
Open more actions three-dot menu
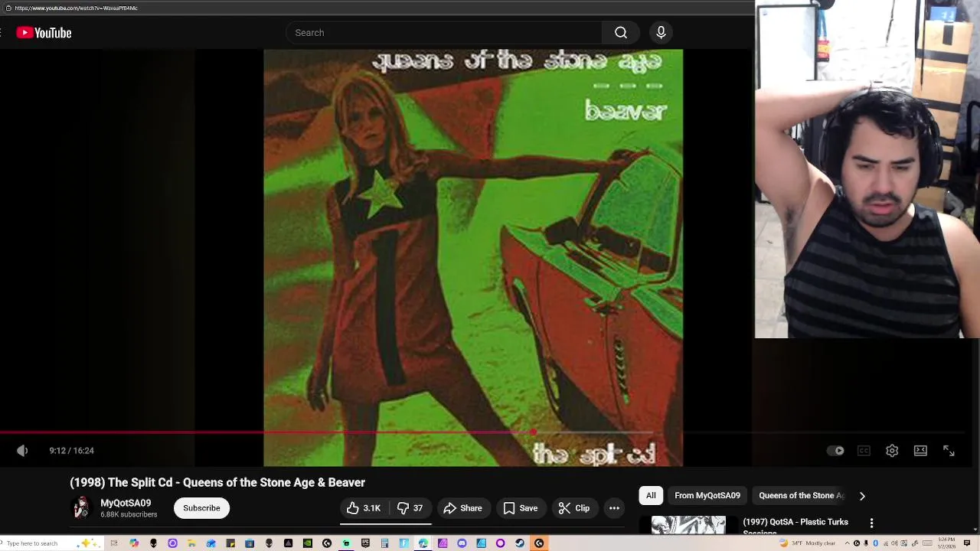[614, 508]
